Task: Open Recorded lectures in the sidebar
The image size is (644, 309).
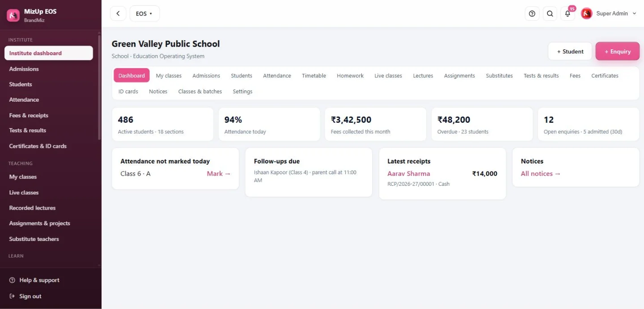Action: coord(49,208)
